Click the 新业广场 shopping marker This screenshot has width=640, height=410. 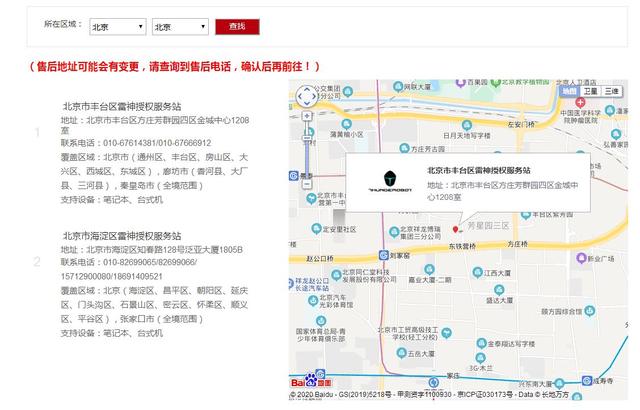click(x=581, y=258)
